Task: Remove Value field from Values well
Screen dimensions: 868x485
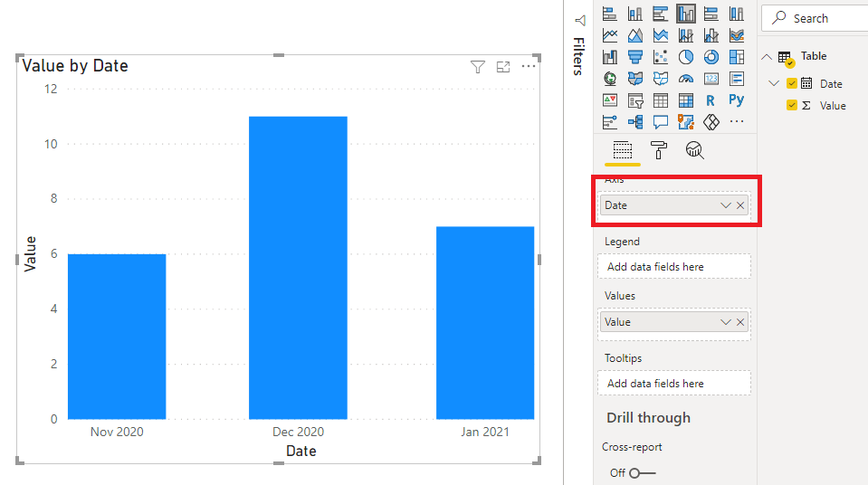Action: (x=740, y=322)
